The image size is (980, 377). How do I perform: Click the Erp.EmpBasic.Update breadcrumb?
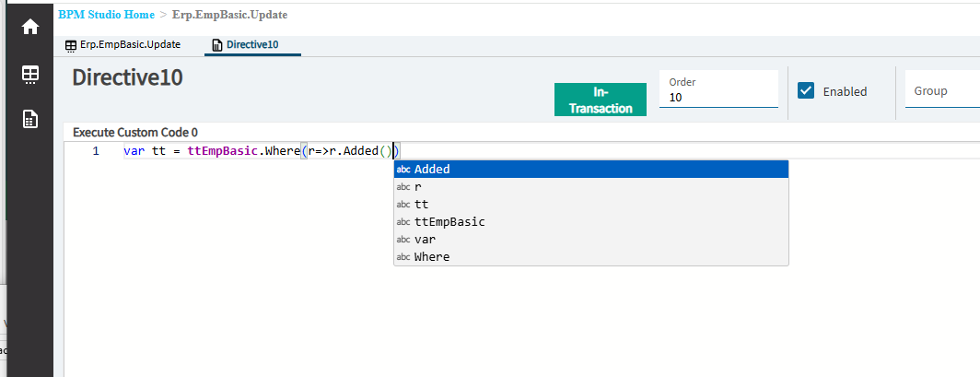coord(230,15)
